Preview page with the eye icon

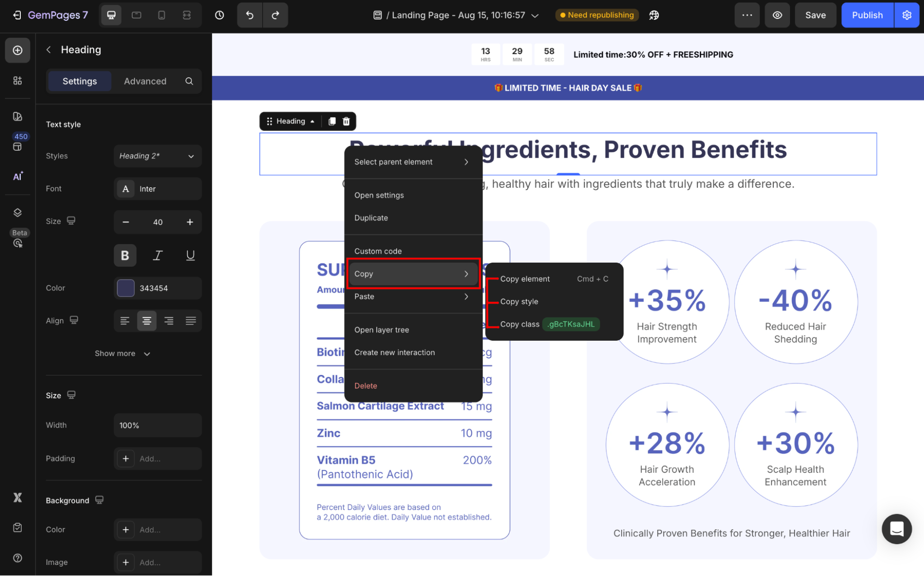777,15
